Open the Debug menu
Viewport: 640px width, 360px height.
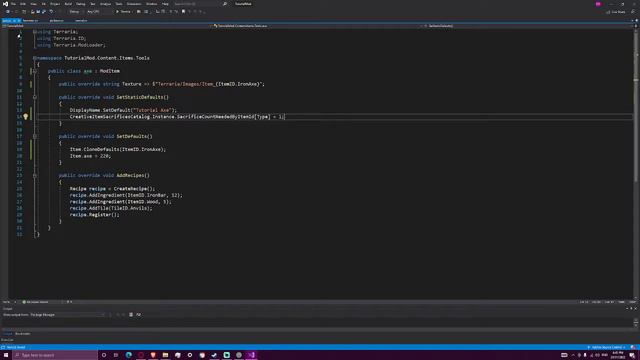pyautogui.click(x=81, y=4)
